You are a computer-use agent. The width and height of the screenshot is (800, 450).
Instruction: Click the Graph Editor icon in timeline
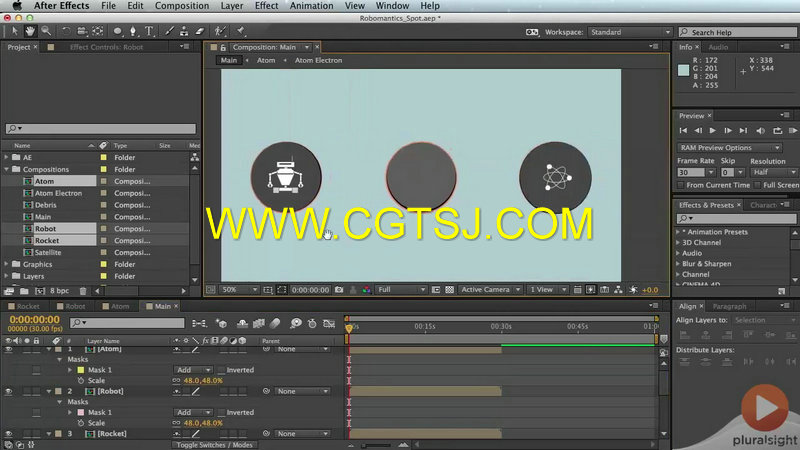click(x=329, y=323)
